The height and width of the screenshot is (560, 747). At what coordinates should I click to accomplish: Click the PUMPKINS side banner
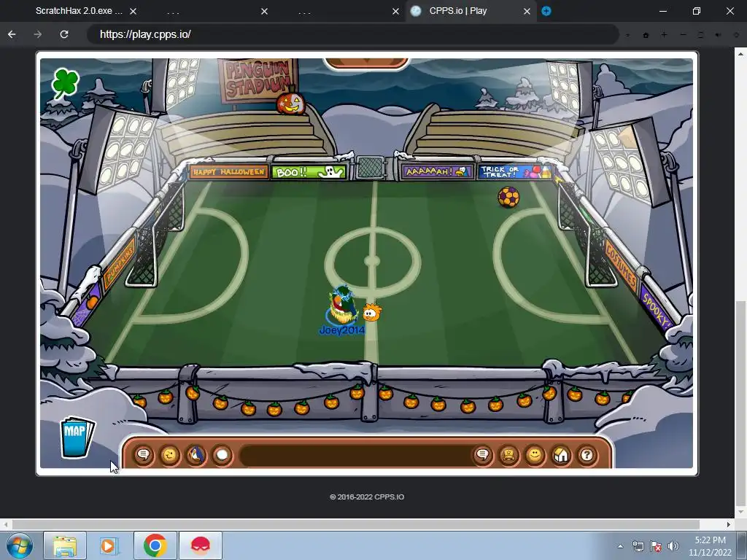(x=120, y=262)
